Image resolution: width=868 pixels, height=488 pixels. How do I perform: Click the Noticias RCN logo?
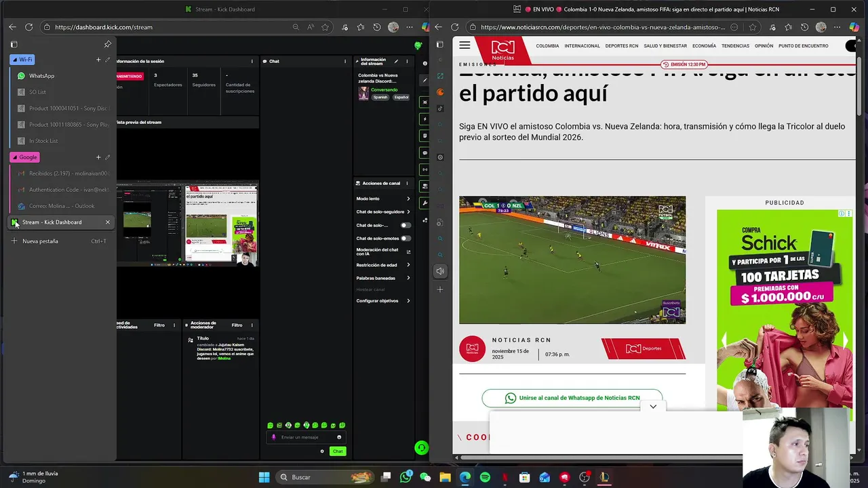pos(502,51)
